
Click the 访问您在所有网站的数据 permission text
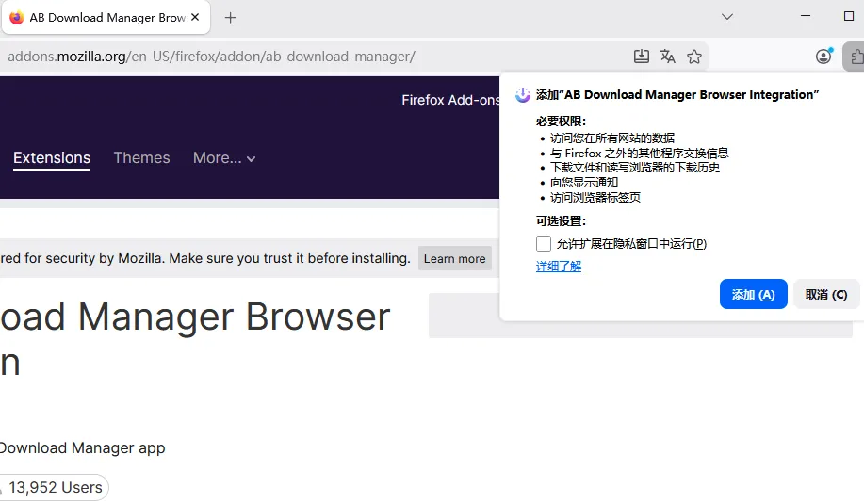pyautogui.click(x=612, y=138)
